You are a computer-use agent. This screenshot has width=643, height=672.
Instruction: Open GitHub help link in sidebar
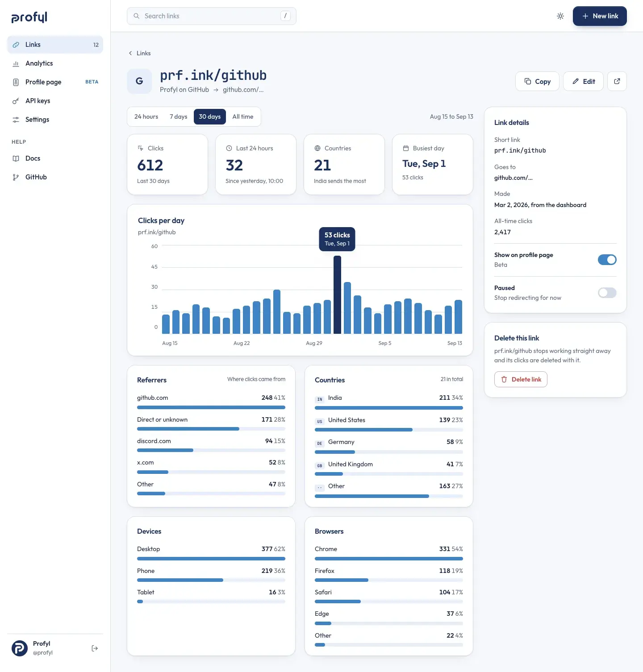tap(55, 177)
